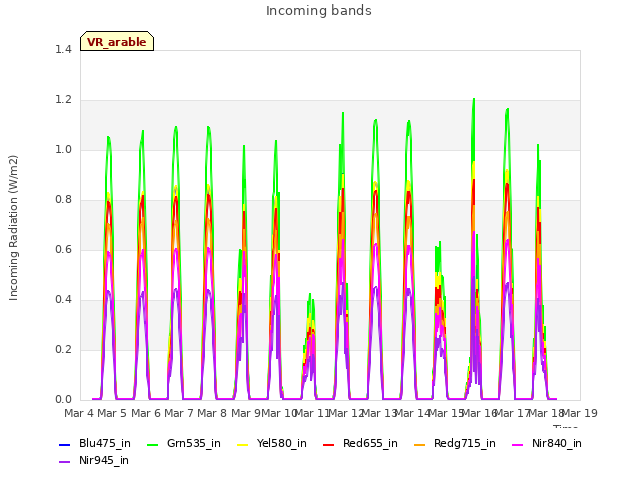Click the tallest green peak above 1.2
The height and width of the screenshot is (480, 640).
point(474,99)
